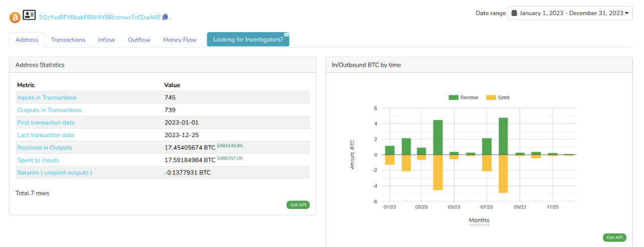Switch to the Transactions tab
644x247 pixels.
[x=68, y=40]
